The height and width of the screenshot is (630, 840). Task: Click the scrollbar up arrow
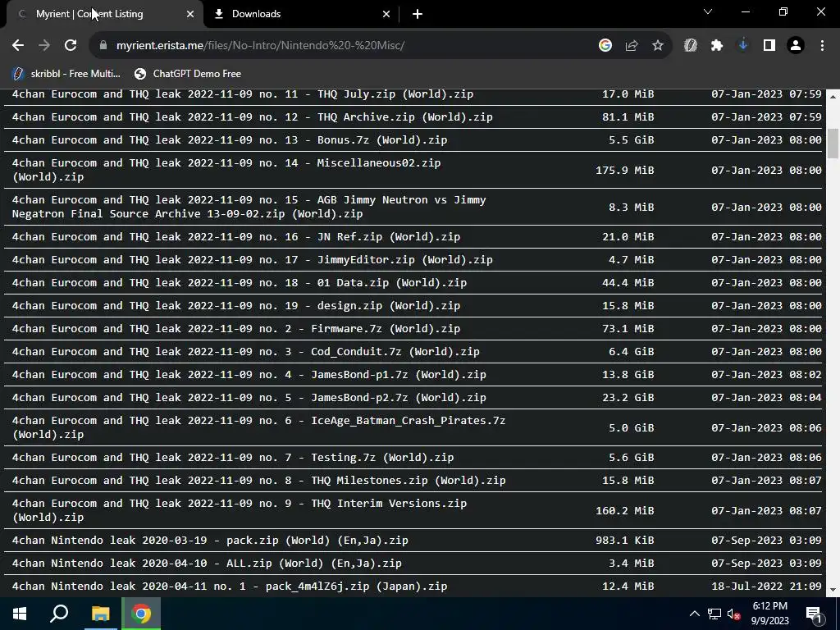[x=833, y=97]
